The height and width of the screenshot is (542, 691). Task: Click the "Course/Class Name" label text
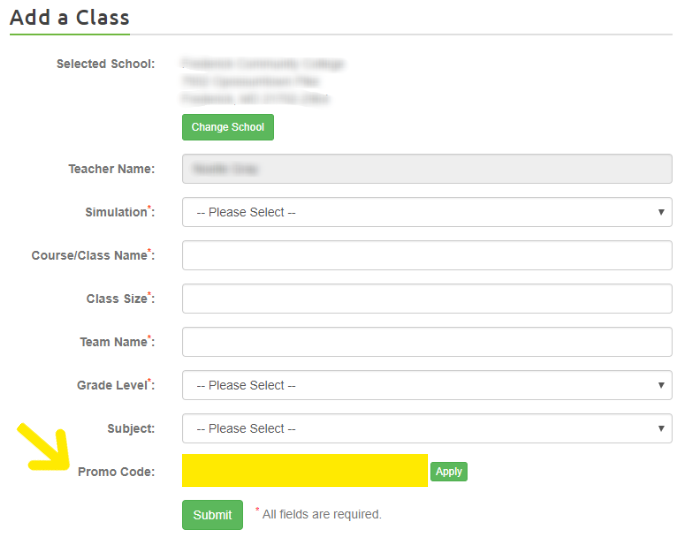90,255
